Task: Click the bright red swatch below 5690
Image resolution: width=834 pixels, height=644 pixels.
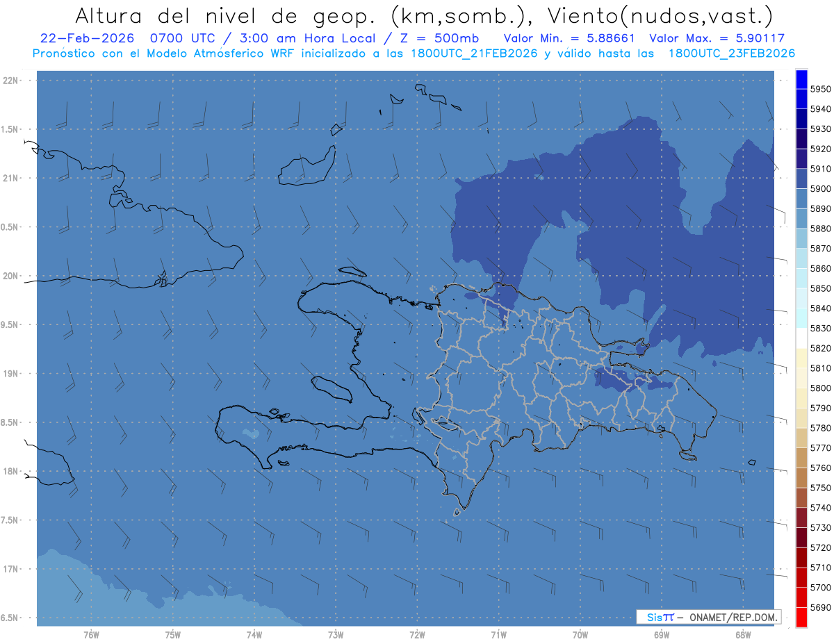Action: coord(801,618)
